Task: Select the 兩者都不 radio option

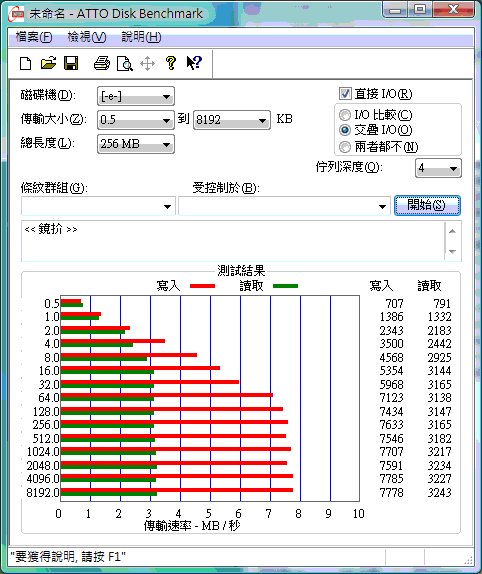Action: tap(344, 147)
